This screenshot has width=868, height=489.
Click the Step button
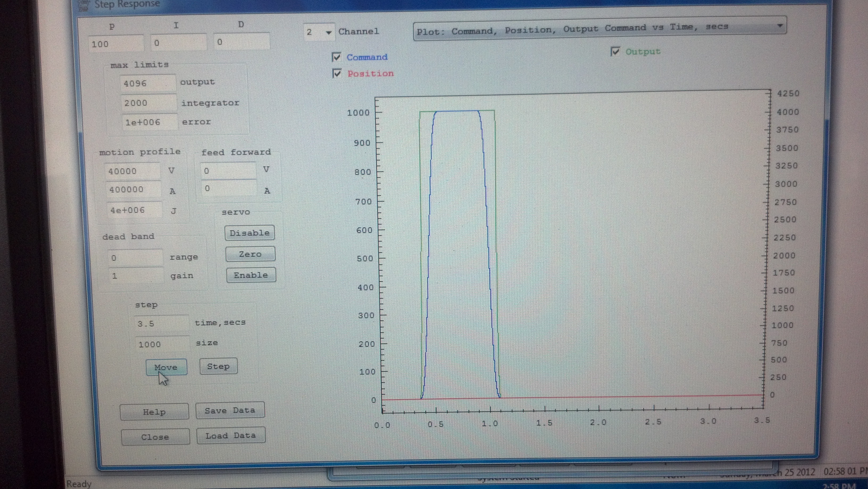click(x=218, y=366)
